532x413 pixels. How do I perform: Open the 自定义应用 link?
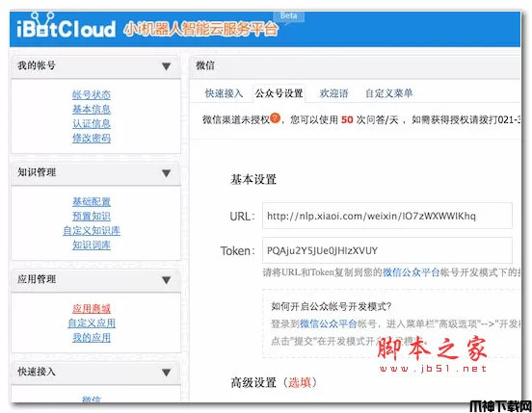pyautogui.click(x=92, y=323)
